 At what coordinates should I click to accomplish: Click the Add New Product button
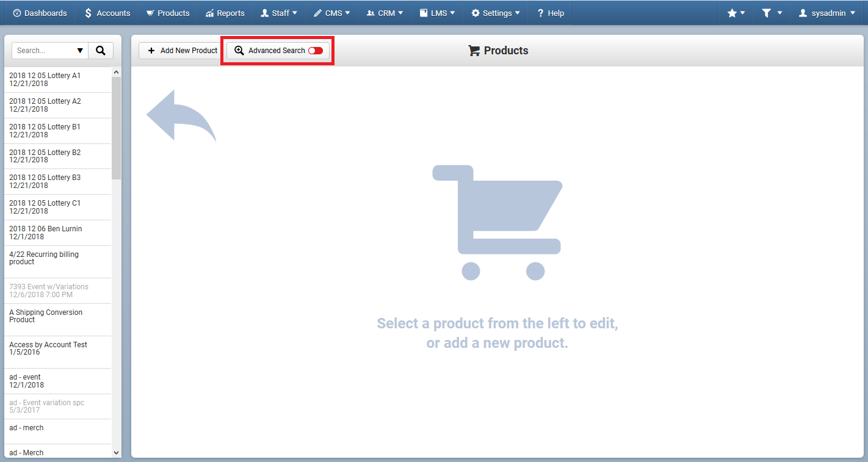click(183, 51)
